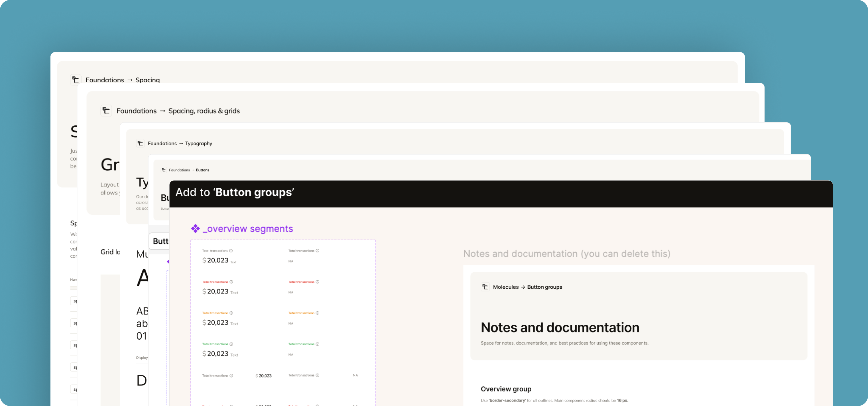Select the $20,023 value under red Total transactions
The height and width of the screenshot is (406, 868).
tap(215, 291)
